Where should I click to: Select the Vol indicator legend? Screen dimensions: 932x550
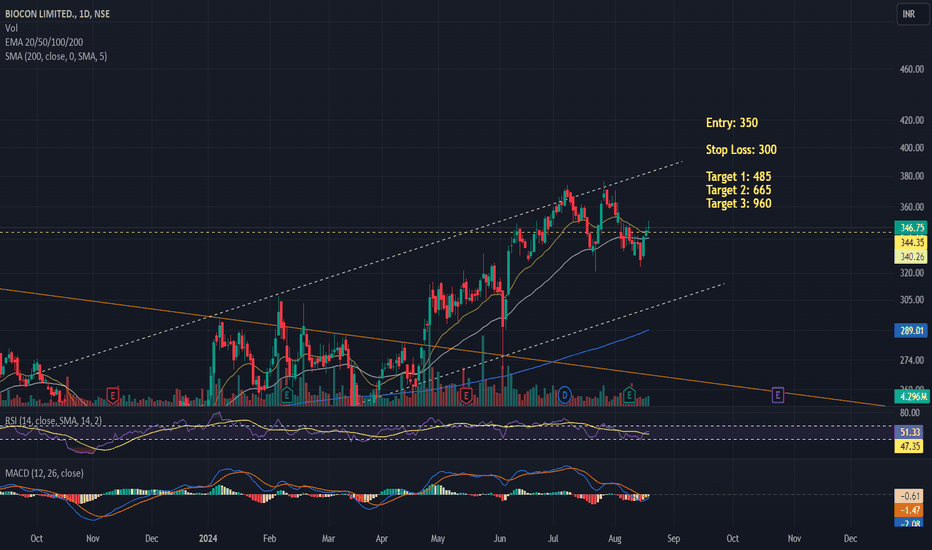(11, 28)
